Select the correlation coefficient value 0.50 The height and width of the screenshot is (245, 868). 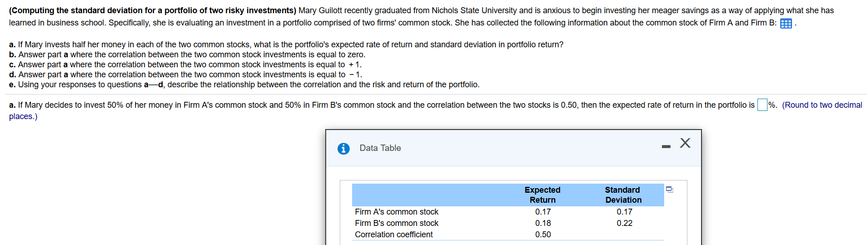pos(543,235)
